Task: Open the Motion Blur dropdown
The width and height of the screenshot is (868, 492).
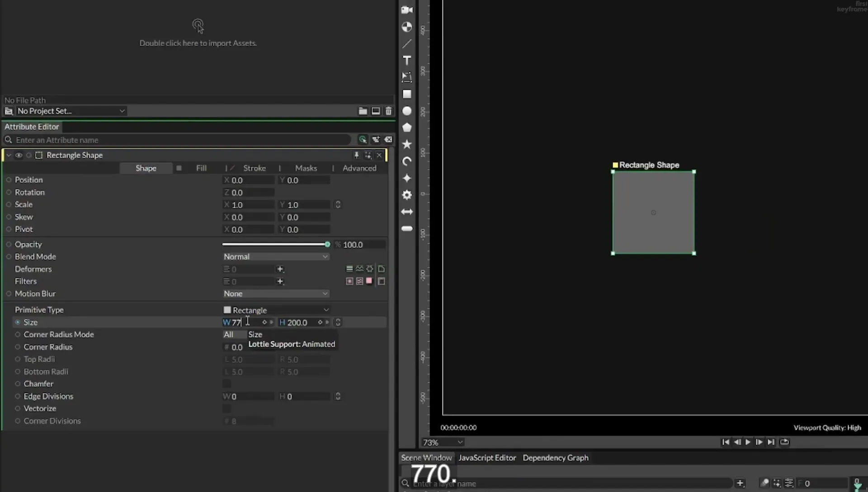Action: [276, 293]
